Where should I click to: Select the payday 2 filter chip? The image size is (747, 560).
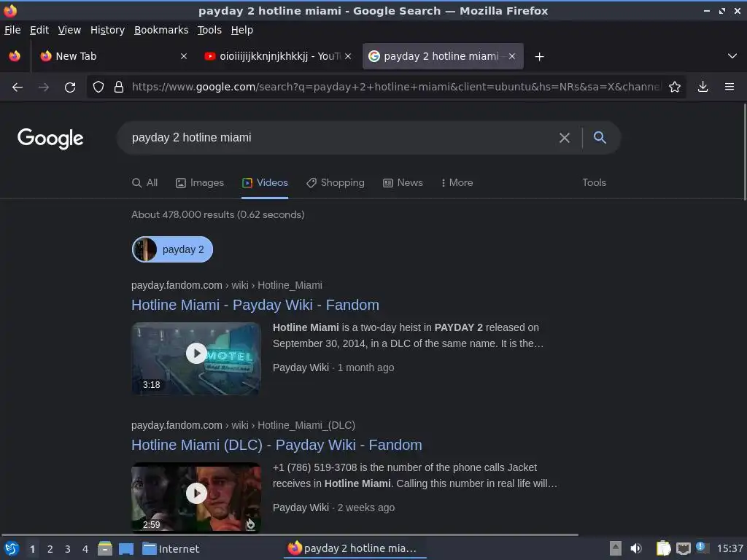[172, 249]
